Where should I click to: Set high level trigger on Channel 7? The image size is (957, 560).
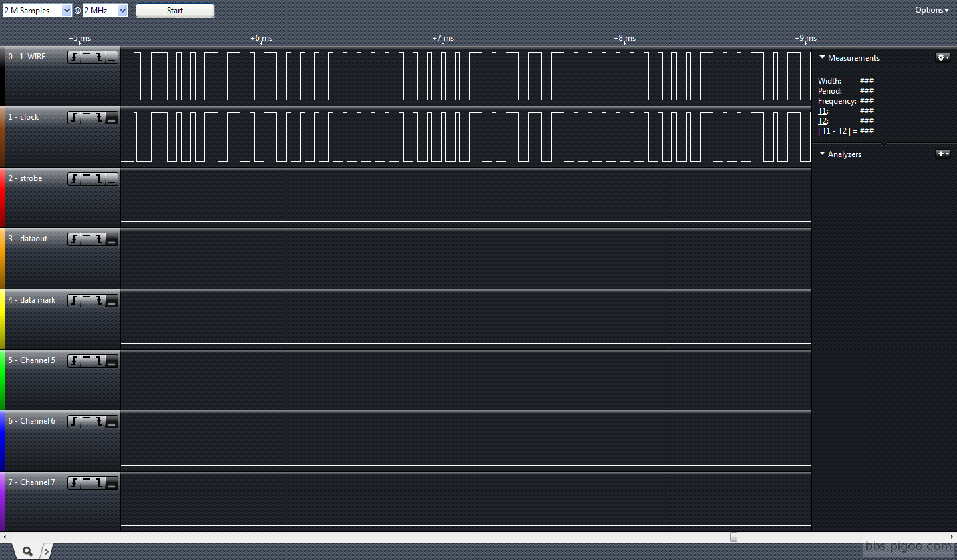point(87,483)
